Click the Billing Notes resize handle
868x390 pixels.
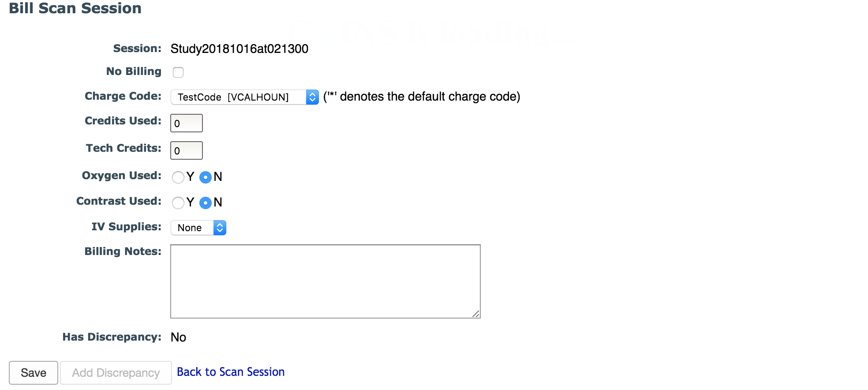[476, 314]
